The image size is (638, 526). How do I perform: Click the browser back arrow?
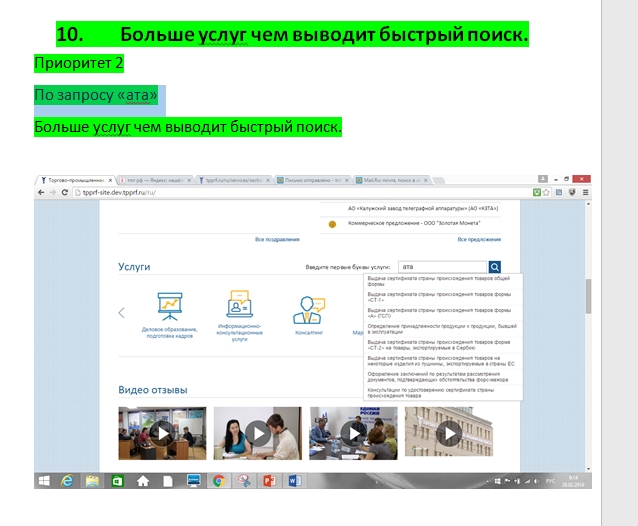click(x=41, y=192)
